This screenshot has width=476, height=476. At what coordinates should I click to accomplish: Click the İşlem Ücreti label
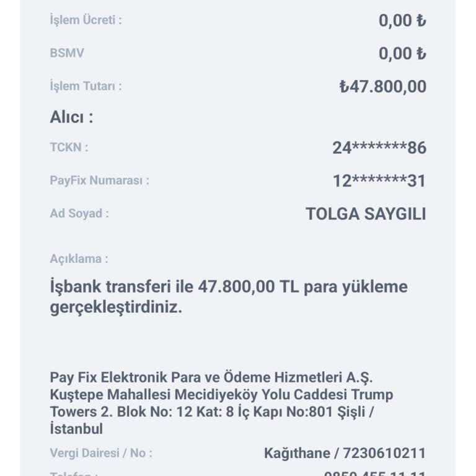pyautogui.click(x=86, y=20)
